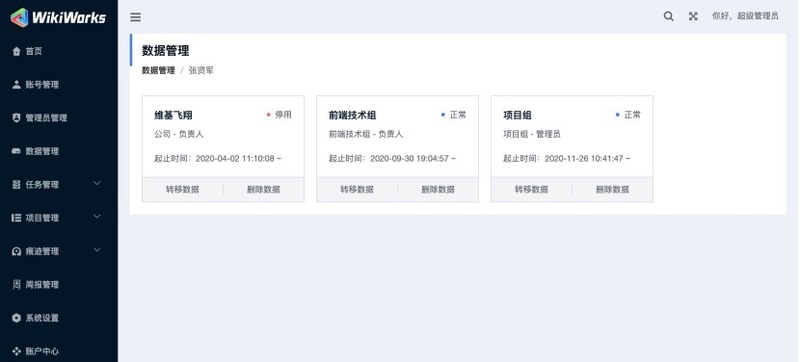Click the person icon for 账号管理
Image resolution: width=800 pixels, height=362 pixels.
point(16,85)
